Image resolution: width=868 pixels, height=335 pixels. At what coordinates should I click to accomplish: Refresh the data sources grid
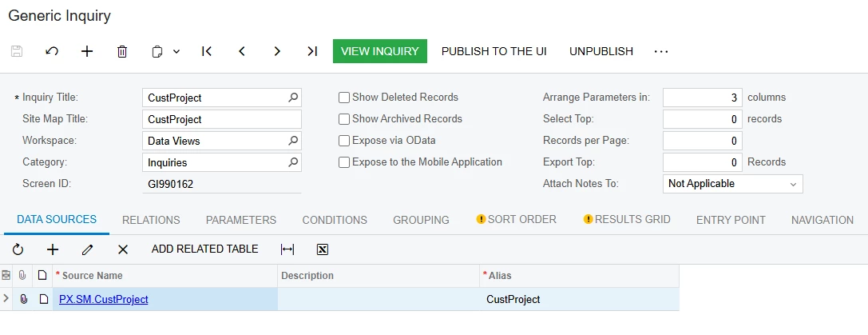click(x=18, y=249)
